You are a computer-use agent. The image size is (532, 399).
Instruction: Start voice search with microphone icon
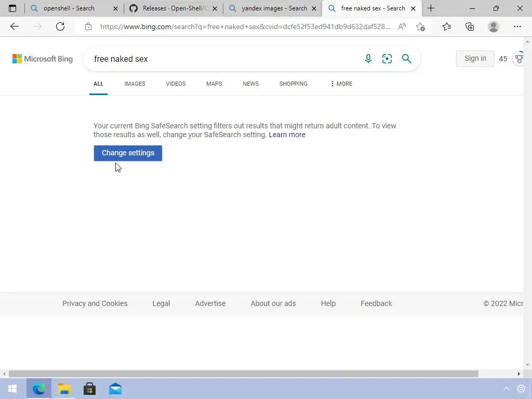368,59
